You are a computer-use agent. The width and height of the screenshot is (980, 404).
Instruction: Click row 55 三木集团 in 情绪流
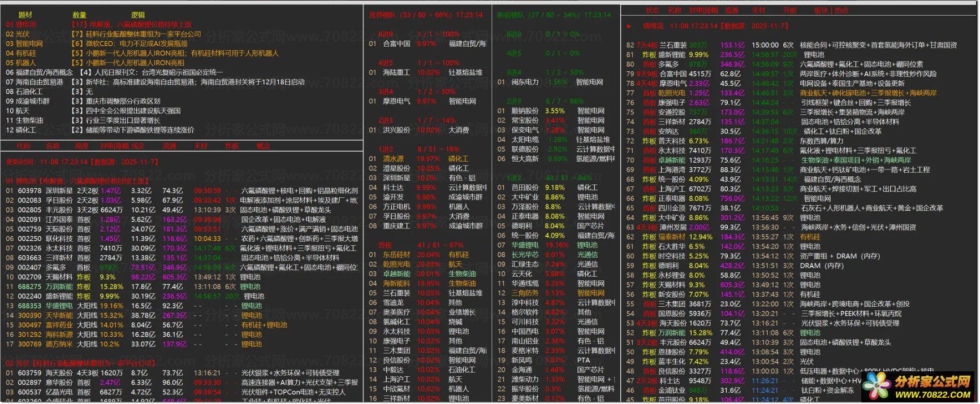click(768, 305)
